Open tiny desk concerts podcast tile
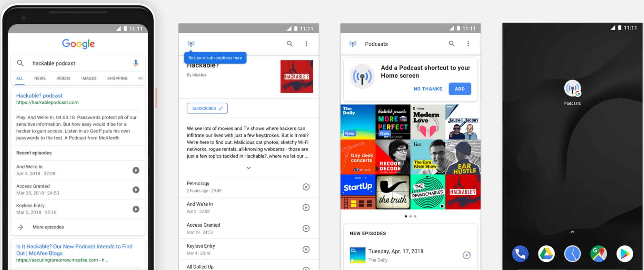 (358, 157)
